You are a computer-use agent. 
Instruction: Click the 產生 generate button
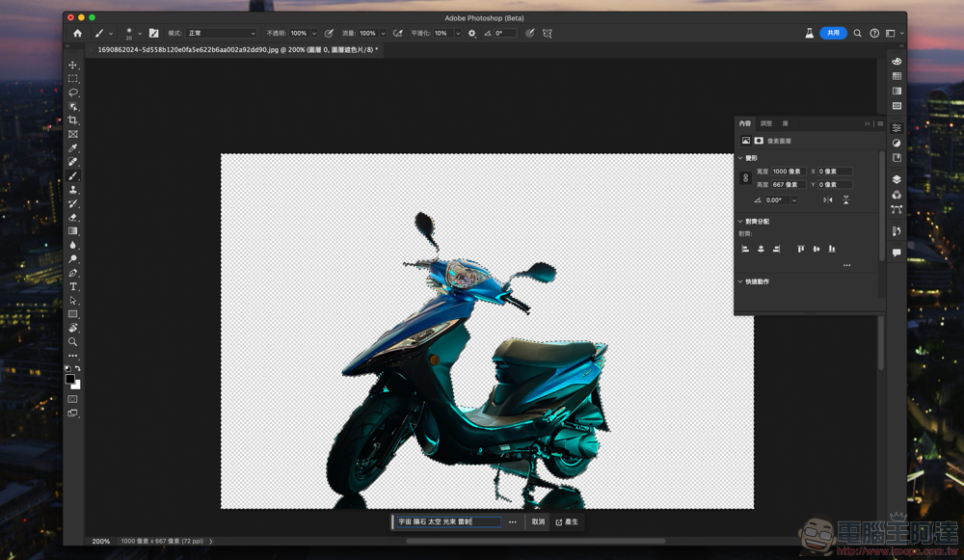point(567,521)
